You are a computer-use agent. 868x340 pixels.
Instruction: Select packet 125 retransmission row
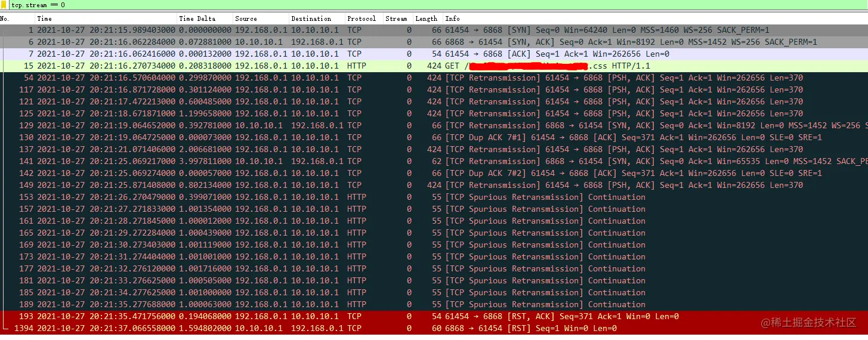click(434, 113)
